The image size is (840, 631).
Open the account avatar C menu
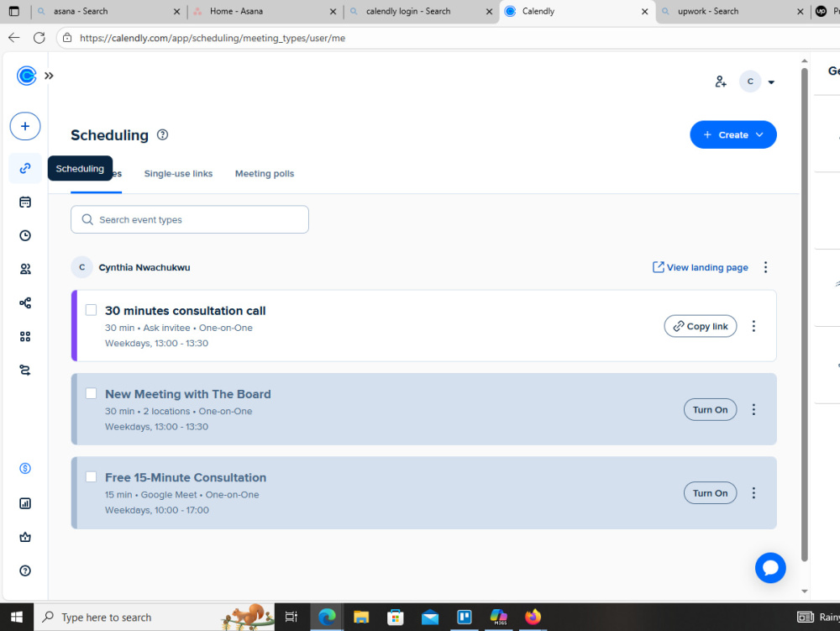750,82
